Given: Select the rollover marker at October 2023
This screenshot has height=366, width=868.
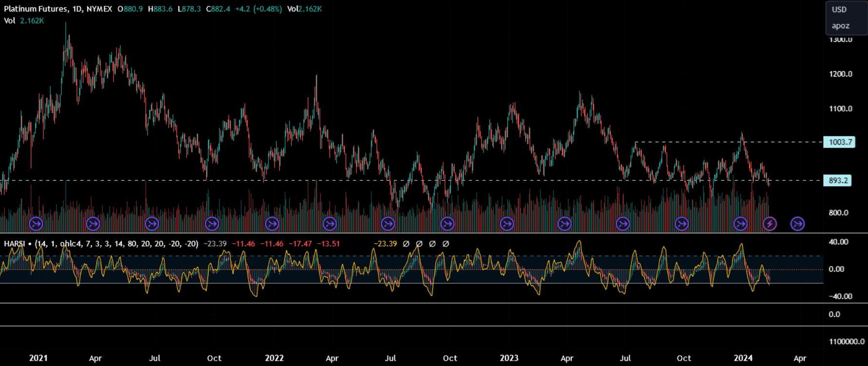Looking at the screenshot, I should coord(682,224).
